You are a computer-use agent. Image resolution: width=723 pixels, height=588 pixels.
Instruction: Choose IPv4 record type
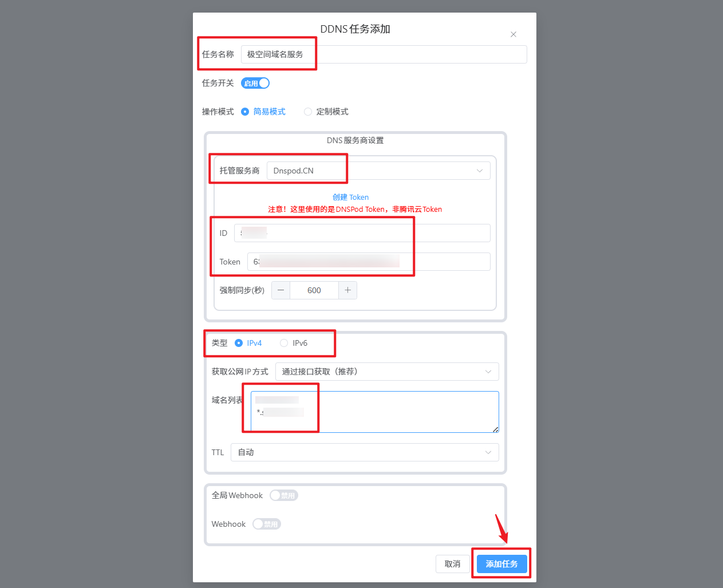point(248,343)
